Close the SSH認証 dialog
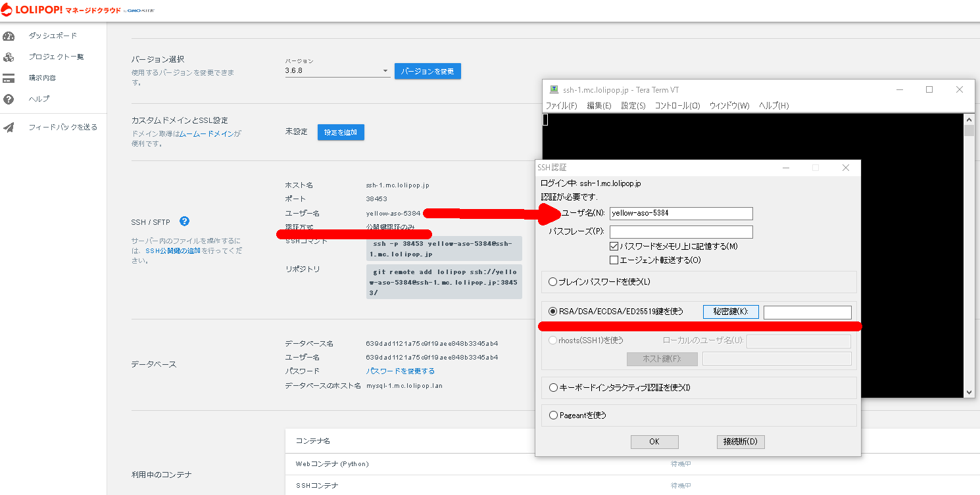980x495 pixels. point(846,168)
